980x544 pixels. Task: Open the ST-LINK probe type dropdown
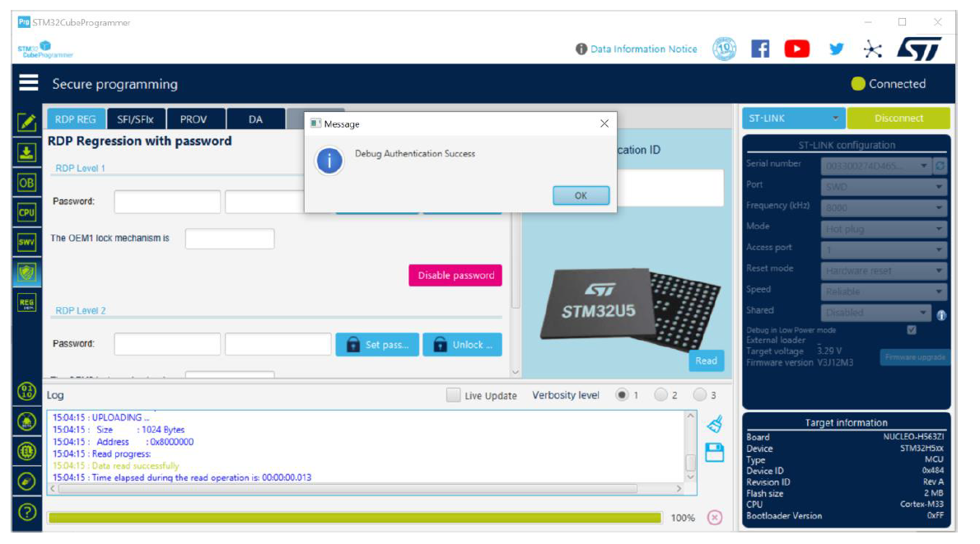[x=793, y=118]
